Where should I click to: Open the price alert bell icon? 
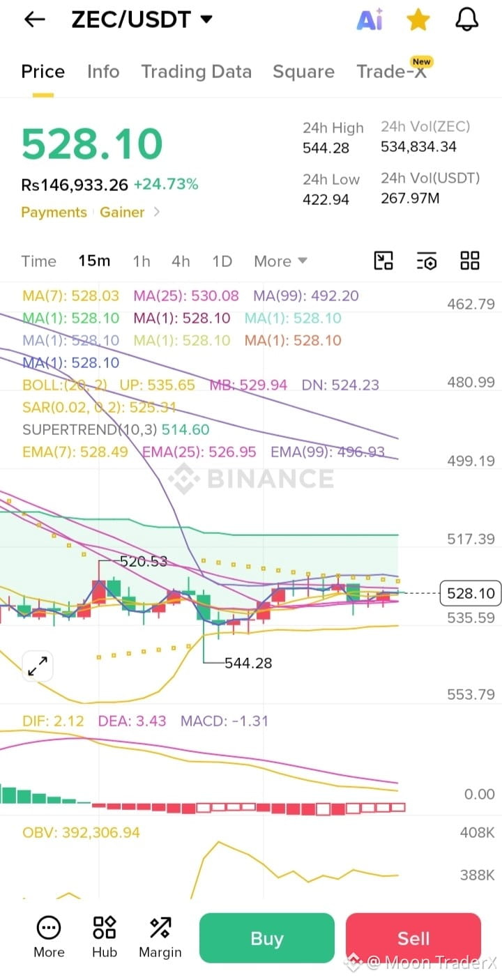point(467,20)
